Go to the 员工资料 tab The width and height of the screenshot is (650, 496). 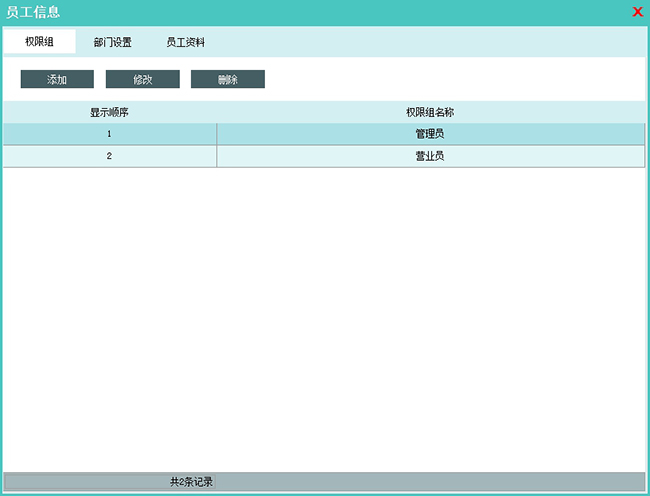point(186,42)
